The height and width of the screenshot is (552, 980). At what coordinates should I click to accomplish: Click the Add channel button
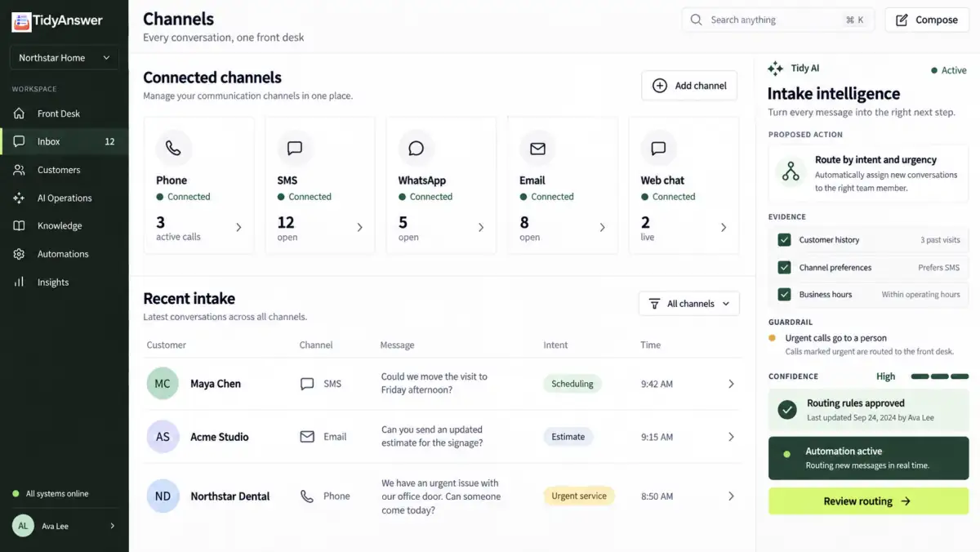(x=689, y=86)
